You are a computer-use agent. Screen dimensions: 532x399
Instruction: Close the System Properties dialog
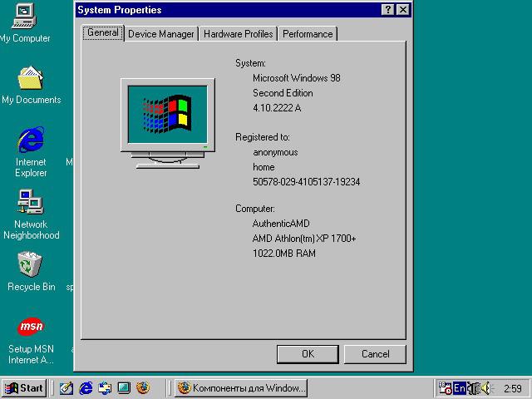pos(402,9)
